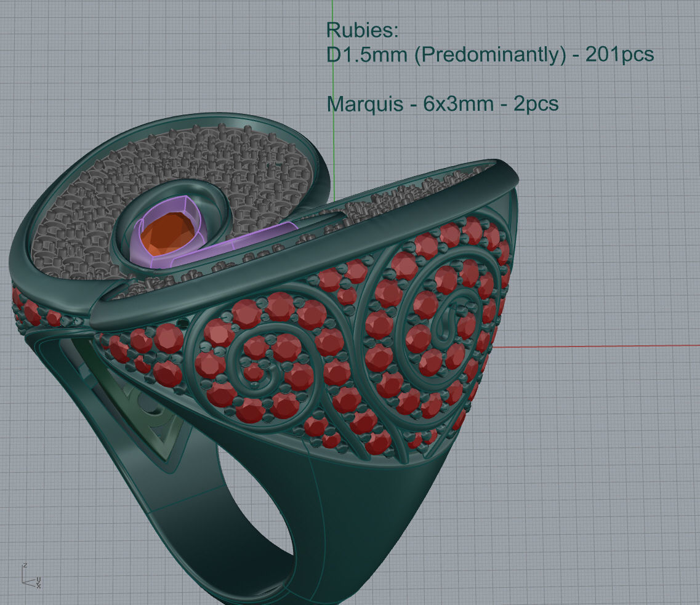
Task: Select the small ruby at the left spiral's center
Action: [253, 373]
